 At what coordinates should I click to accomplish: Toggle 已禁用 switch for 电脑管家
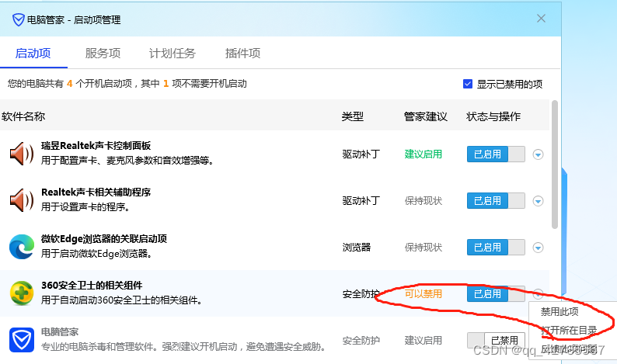coord(496,340)
